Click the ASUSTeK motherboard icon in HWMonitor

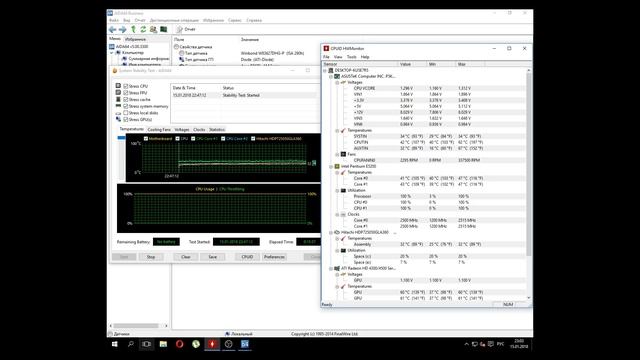tap(337, 76)
